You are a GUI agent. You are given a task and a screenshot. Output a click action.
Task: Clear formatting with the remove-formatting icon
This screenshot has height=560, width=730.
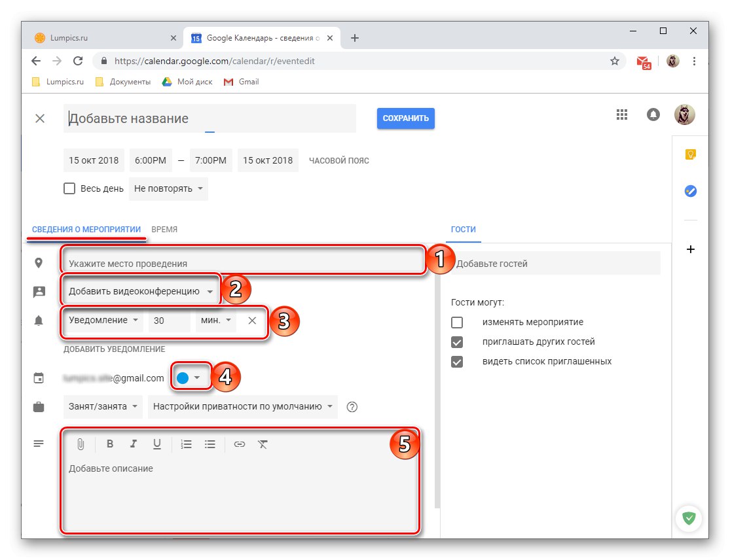pos(263,444)
